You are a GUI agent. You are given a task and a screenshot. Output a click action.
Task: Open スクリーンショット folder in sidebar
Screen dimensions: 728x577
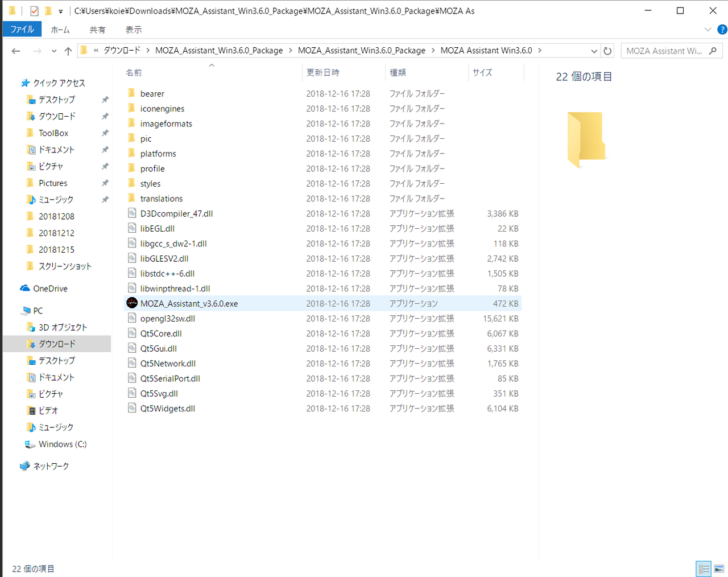65,266
